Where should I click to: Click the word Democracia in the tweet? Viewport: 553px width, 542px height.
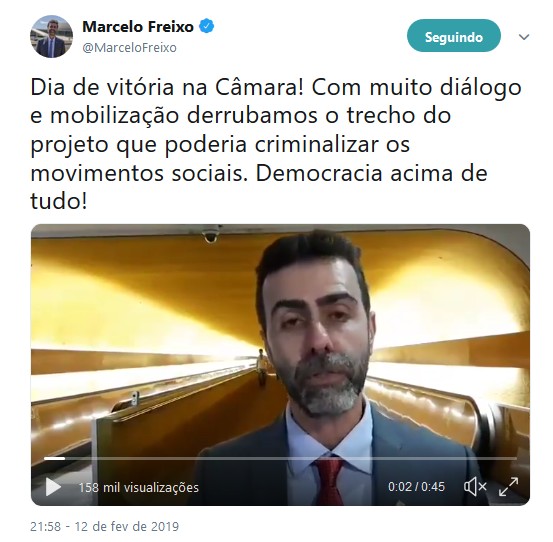pos(319,173)
